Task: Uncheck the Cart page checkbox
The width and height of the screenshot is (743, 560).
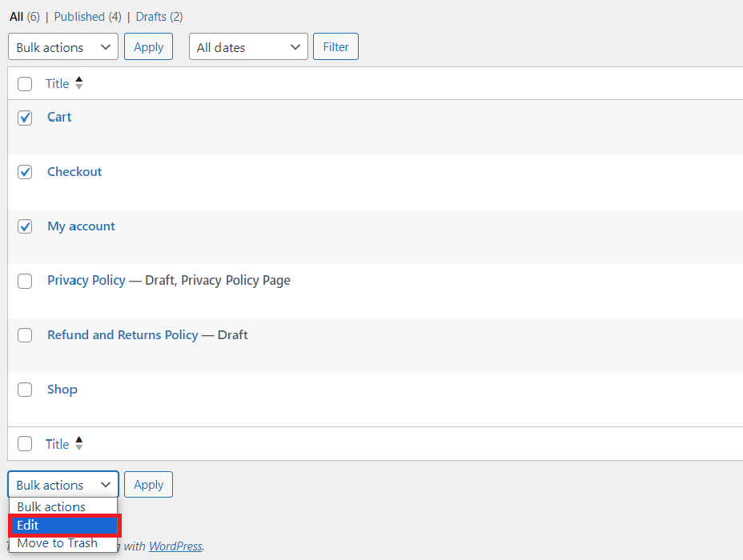Action: [x=25, y=117]
